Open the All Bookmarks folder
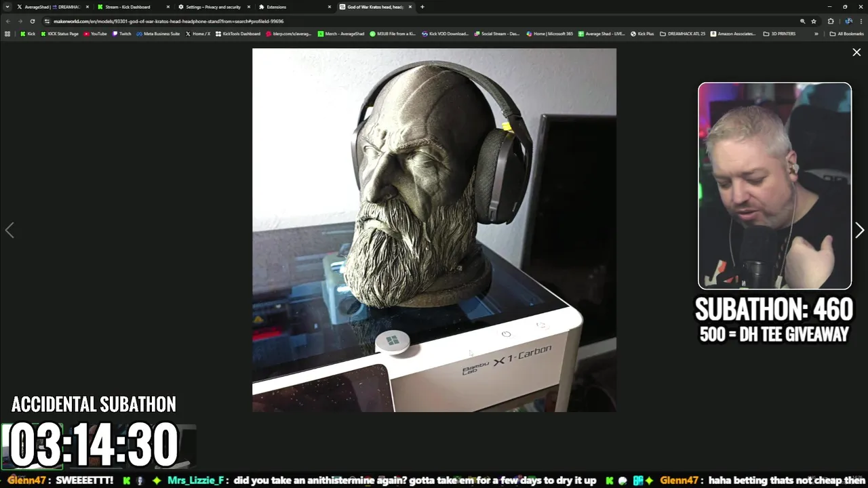The height and width of the screenshot is (488, 868). (x=846, y=33)
